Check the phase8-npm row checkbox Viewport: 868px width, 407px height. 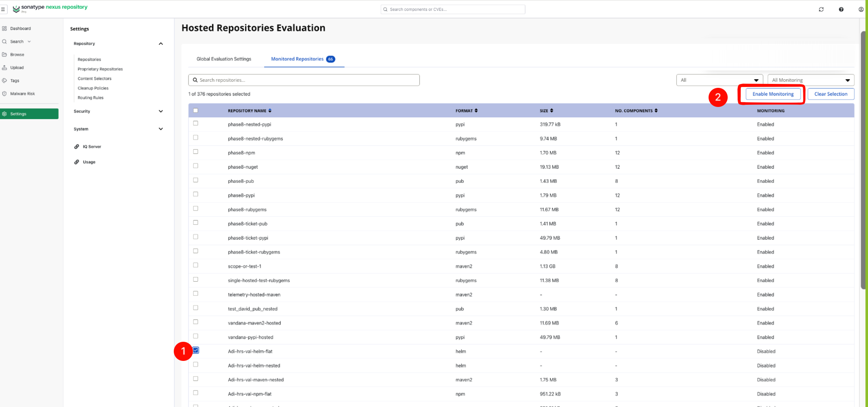coord(195,152)
